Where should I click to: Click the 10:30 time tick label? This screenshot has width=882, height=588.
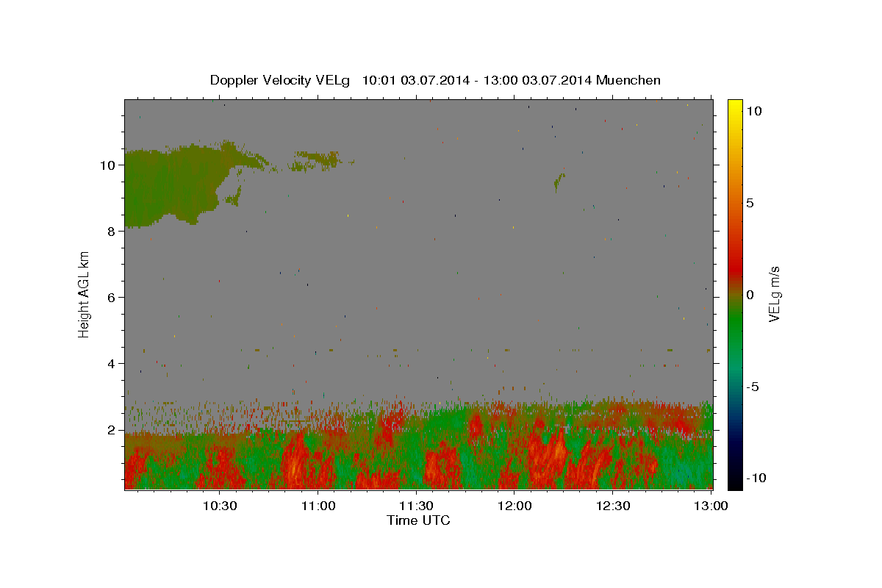click(220, 506)
